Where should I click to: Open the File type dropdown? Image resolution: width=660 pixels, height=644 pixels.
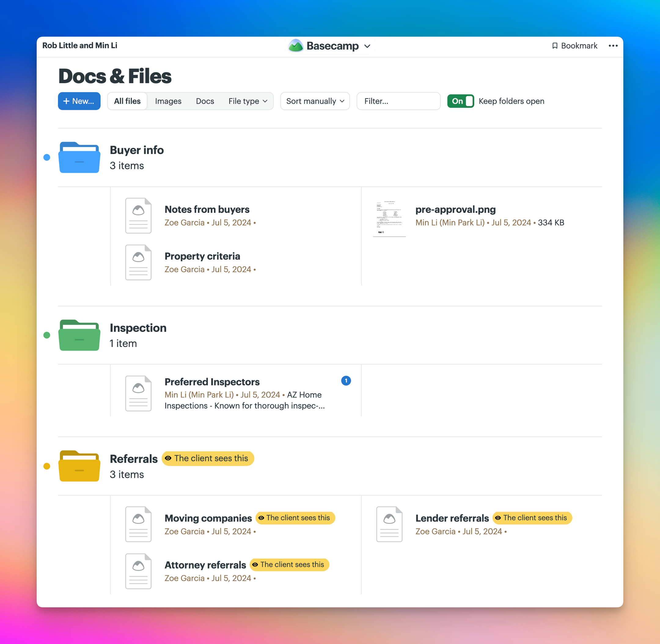pos(248,101)
